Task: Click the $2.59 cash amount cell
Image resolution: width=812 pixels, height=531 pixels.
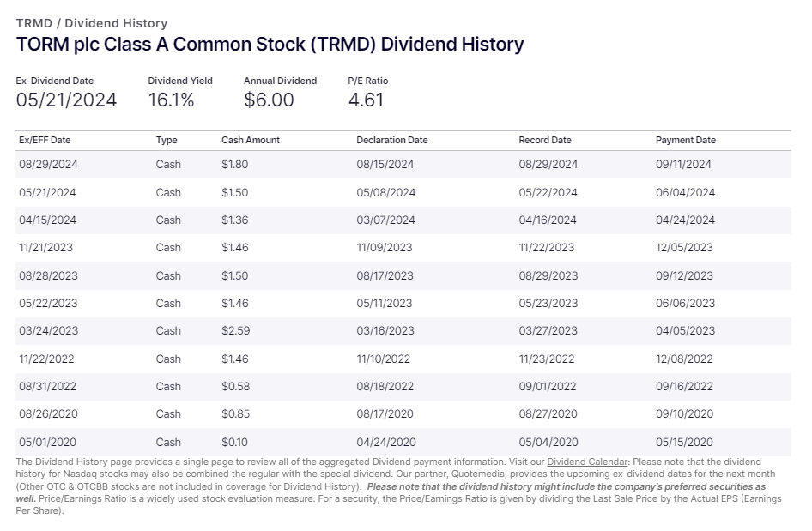Action: pos(235,331)
